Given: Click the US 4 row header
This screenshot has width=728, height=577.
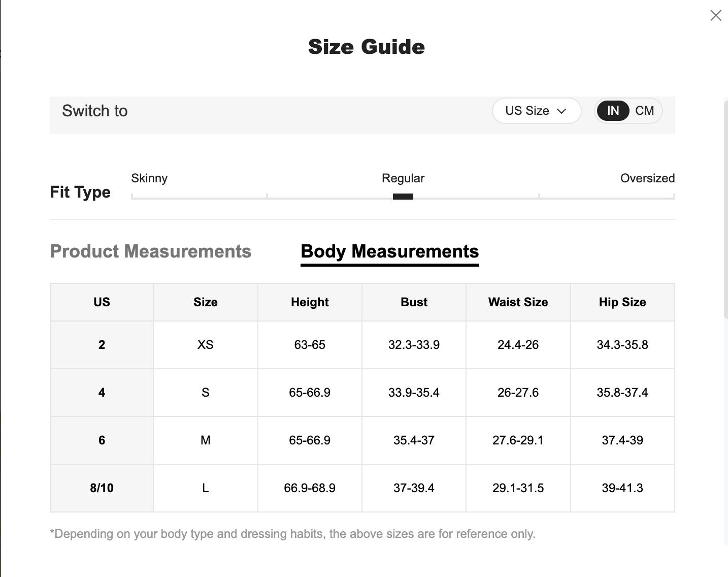Looking at the screenshot, I should pos(102,393).
